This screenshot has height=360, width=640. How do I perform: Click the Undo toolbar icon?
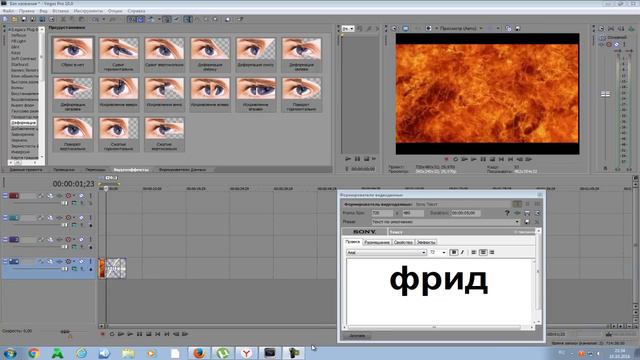coord(95,19)
